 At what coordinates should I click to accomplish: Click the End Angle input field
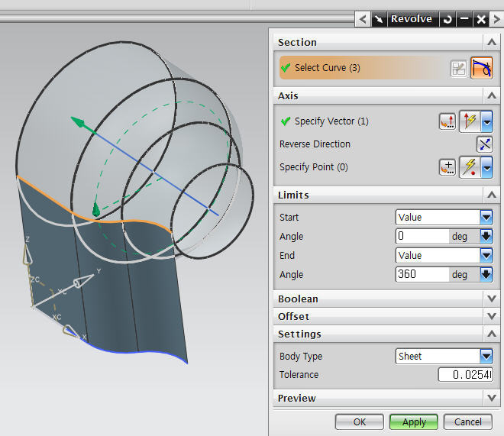pyautogui.click(x=422, y=275)
